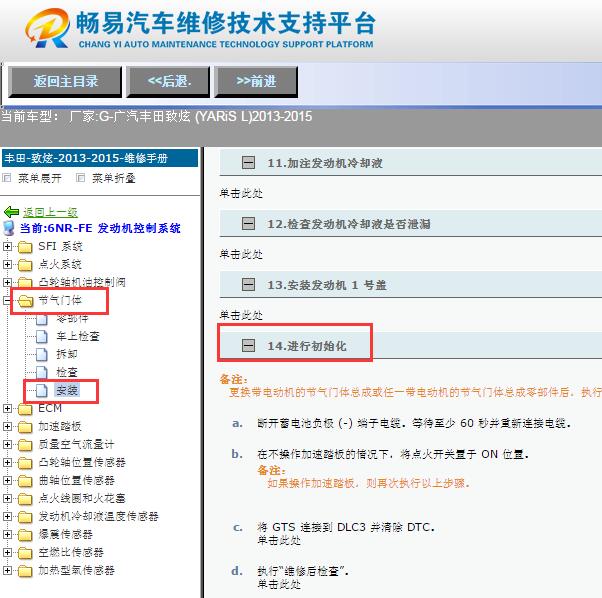The width and height of the screenshot is (602, 598).
Task: Expand the 曲轴位置传感器 tree node
Action: click(7, 481)
